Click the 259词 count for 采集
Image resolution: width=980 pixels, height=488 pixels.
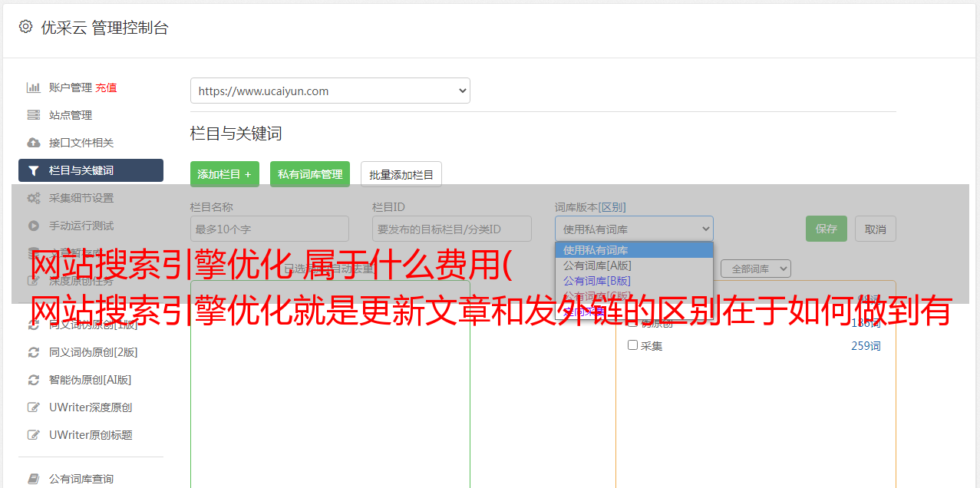tap(866, 346)
